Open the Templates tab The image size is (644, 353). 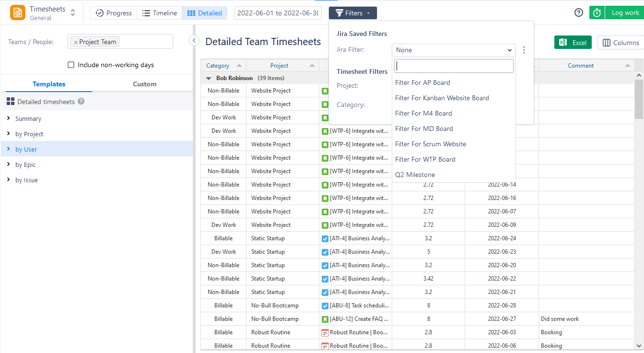click(49, 84)
